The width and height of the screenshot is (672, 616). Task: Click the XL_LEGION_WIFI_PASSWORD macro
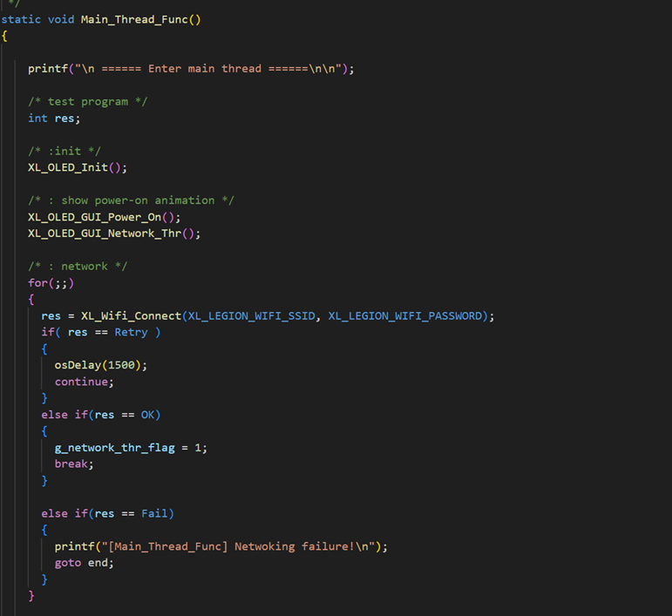point(405,316)
